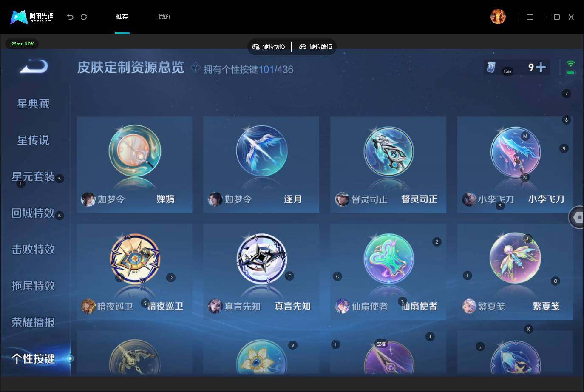Open the bronze weapon icon in bottom row
The image size is (584, 392).
135,358
